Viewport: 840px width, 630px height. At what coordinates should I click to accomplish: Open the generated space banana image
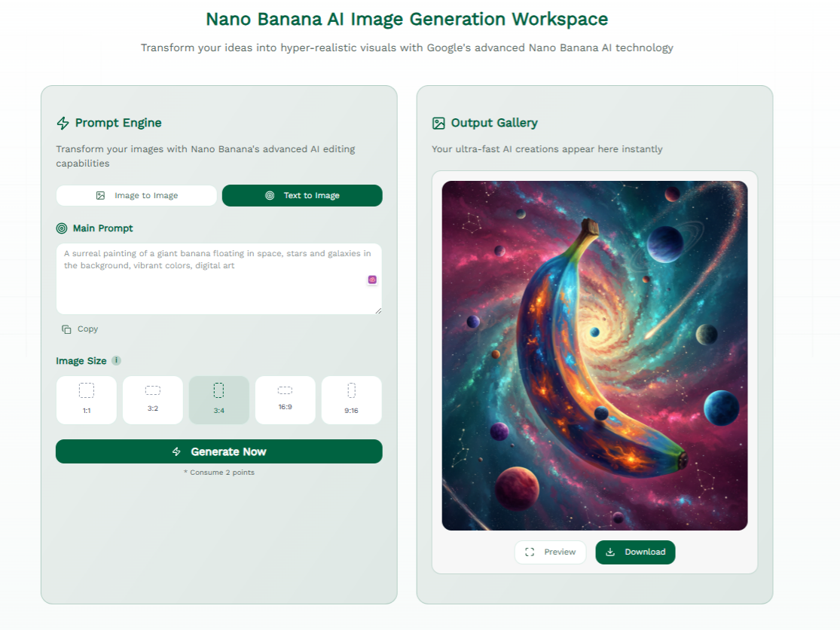coord(594,355)
